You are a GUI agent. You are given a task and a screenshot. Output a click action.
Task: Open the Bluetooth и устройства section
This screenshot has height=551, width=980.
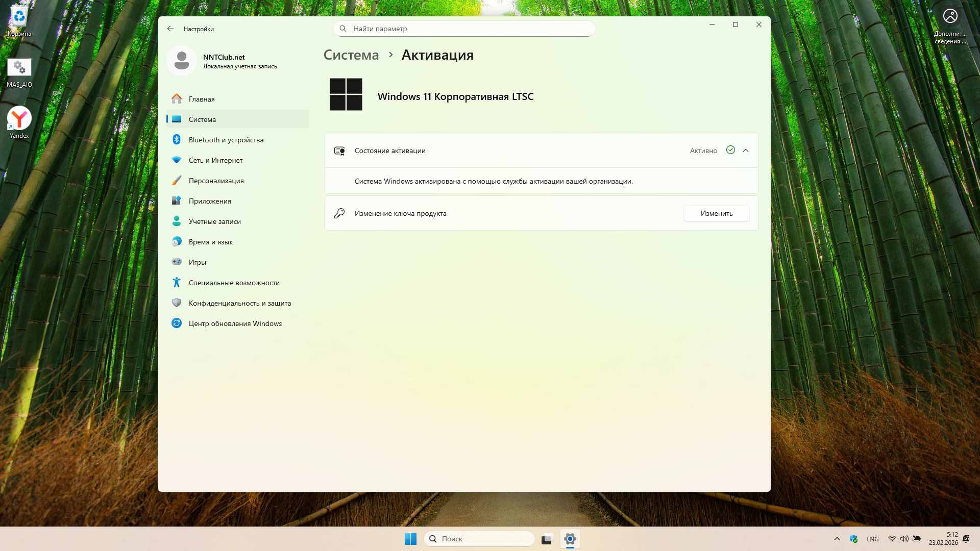click(226, 140)
